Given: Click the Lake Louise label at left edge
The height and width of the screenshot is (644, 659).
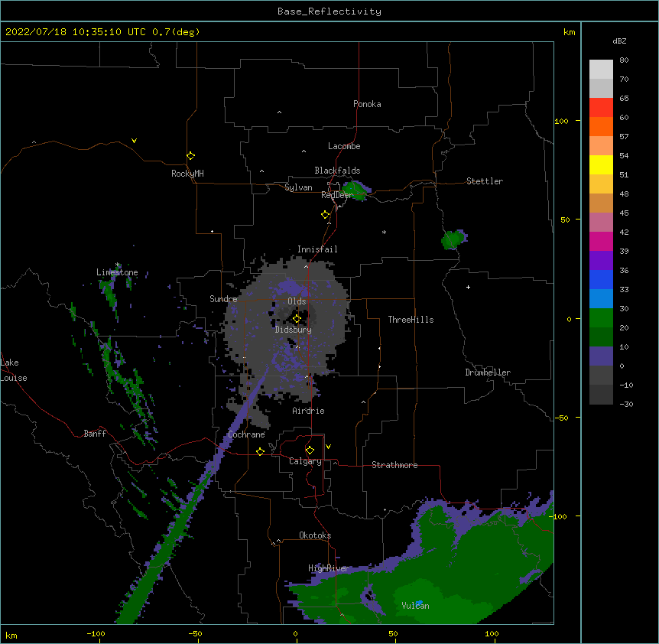Looking at the screenshot, I should point(14,370).
